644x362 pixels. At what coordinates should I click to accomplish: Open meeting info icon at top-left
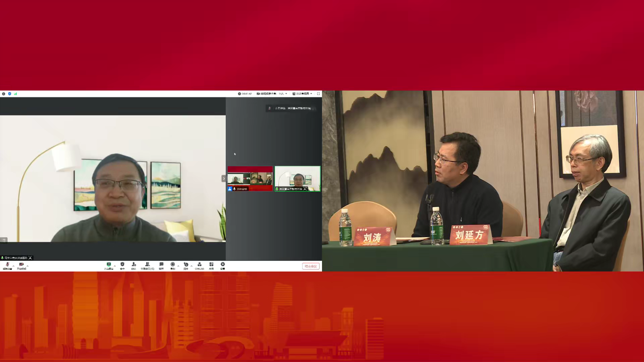(4, 94)
